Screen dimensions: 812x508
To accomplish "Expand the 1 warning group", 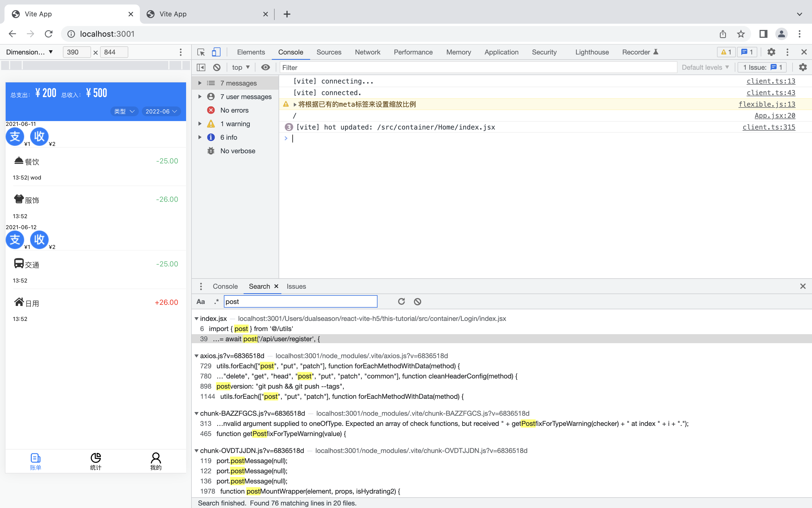I will [200, 124].
